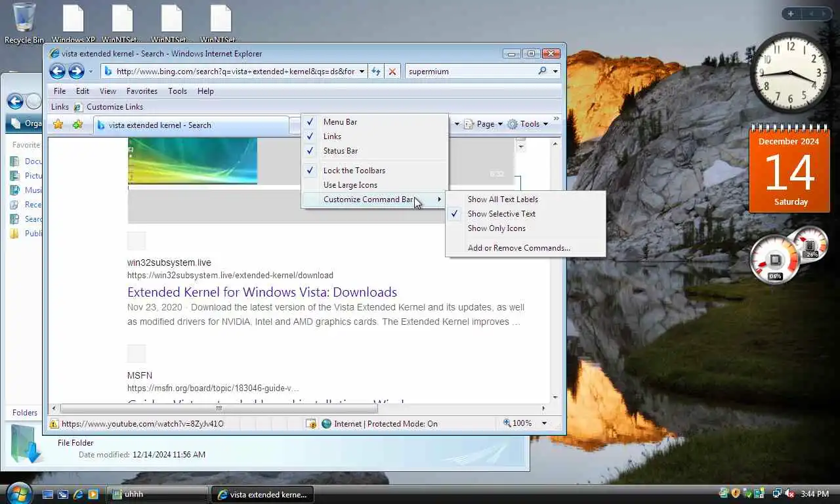The image size is (840, 504).
Task: Open the View menu
Action: [x=108, y=91]
